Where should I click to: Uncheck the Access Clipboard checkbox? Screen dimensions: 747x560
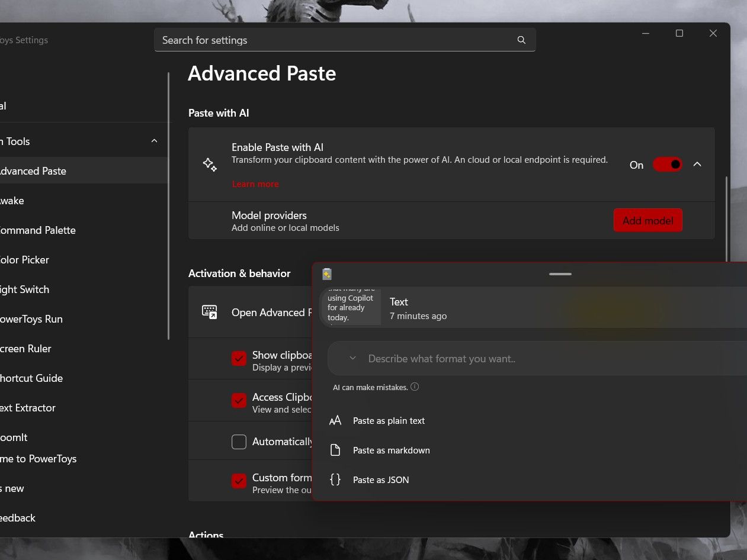239,401
